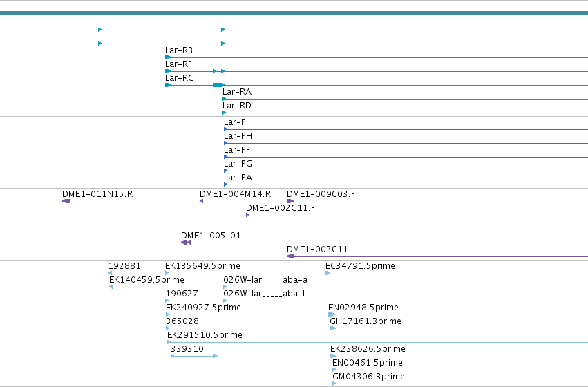This screenshot has width=588, height=387.
Task: Select the Lar-RG transcript label
Action: click(180, 78)
